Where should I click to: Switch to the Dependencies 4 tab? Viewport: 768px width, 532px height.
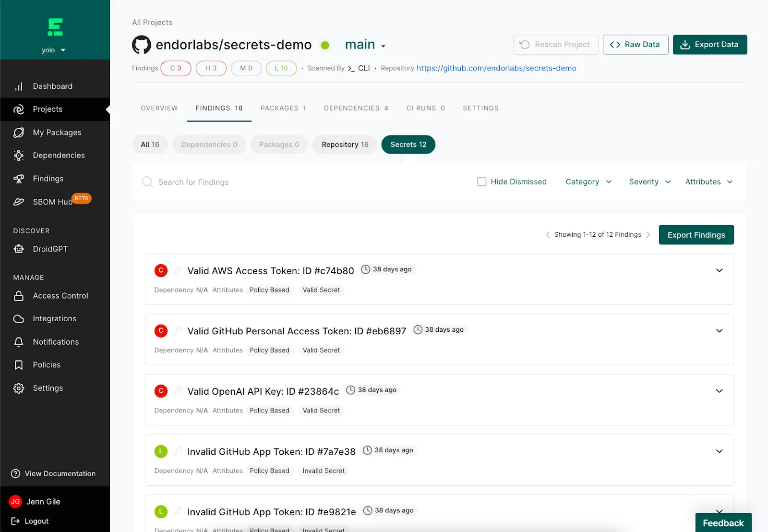[356, 108]
